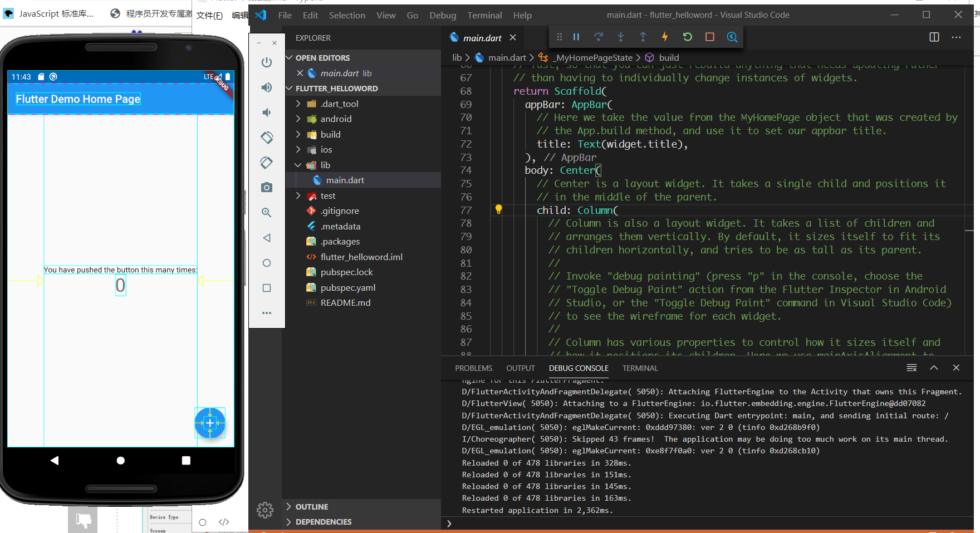Open VS Code Manage gear icon
The height and width of the screenshot is (533, 980).
point(265,510)
